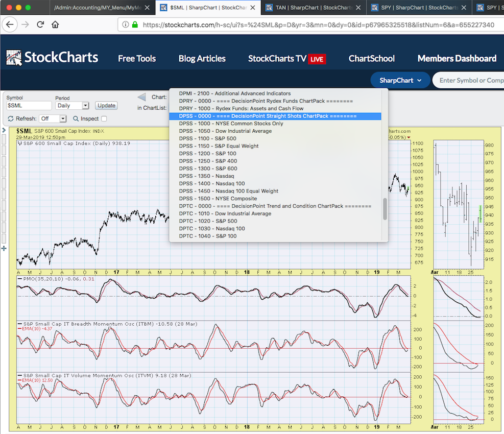The height and width of the screenshot is (434, 504).
Task: Click the StockCharts logo icon
Action: tap(14, 58)
